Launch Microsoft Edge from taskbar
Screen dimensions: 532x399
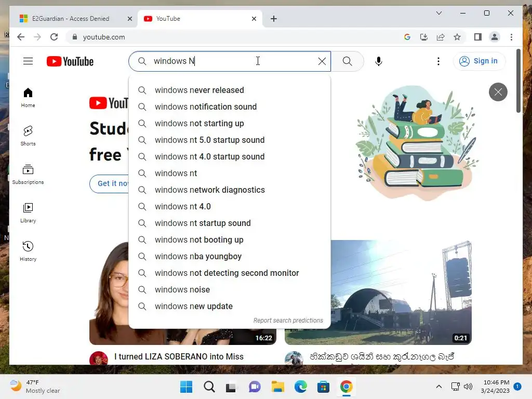coord(301,387)
